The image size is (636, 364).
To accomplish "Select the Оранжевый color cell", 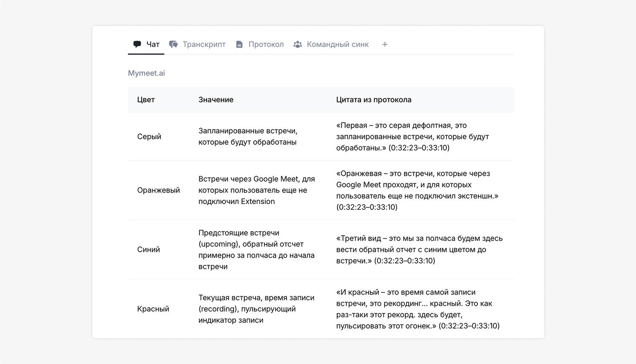I will 159,190.
